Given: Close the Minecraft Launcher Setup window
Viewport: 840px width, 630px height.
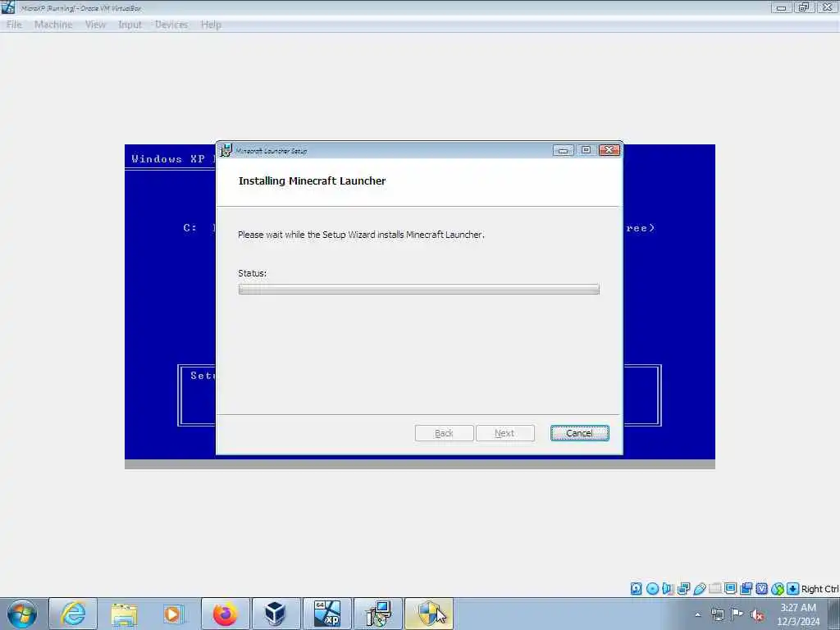Looking at the screenshot, I should point(609,151).
